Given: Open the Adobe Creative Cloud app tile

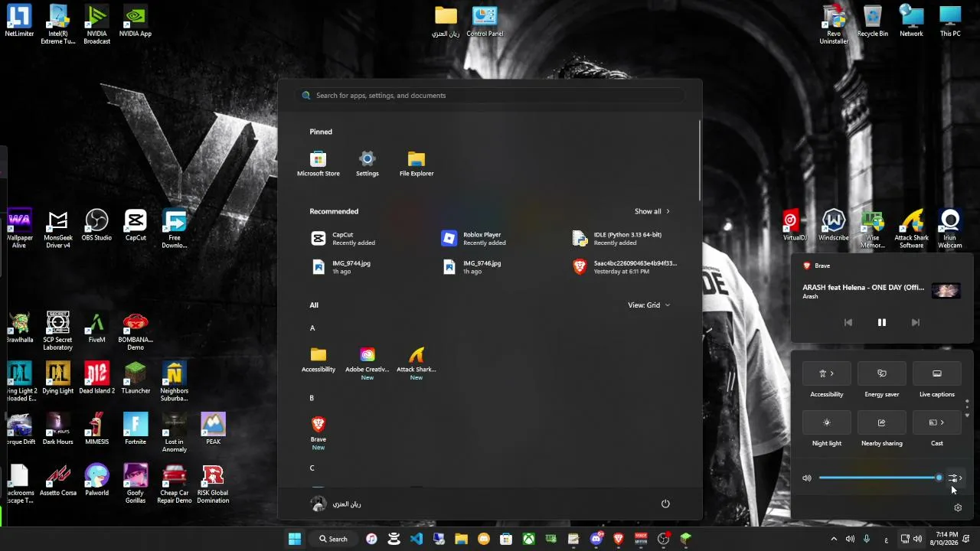Looking at the screenshot, I should click(367, 363).
